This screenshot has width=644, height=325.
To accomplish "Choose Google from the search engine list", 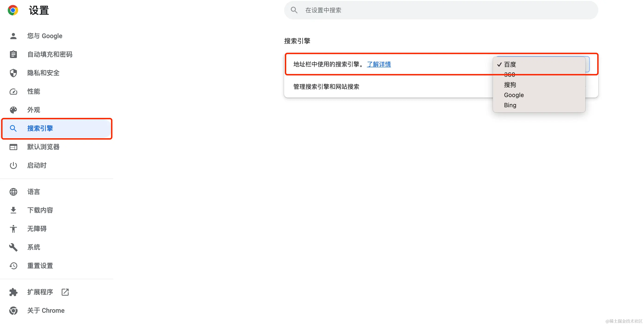I will pos(514,95).
